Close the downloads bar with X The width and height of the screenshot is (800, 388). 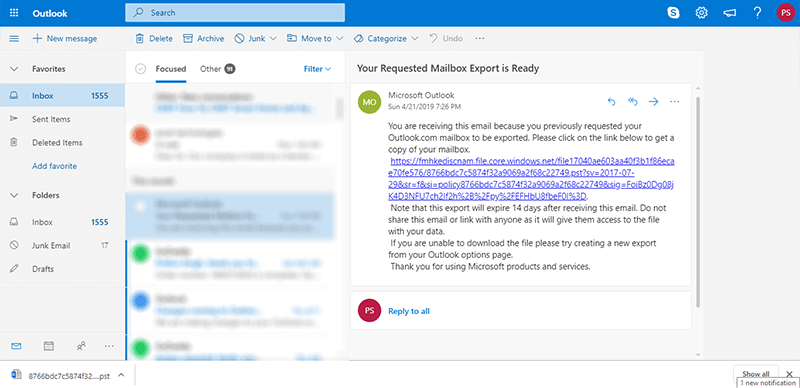point(789,374)
